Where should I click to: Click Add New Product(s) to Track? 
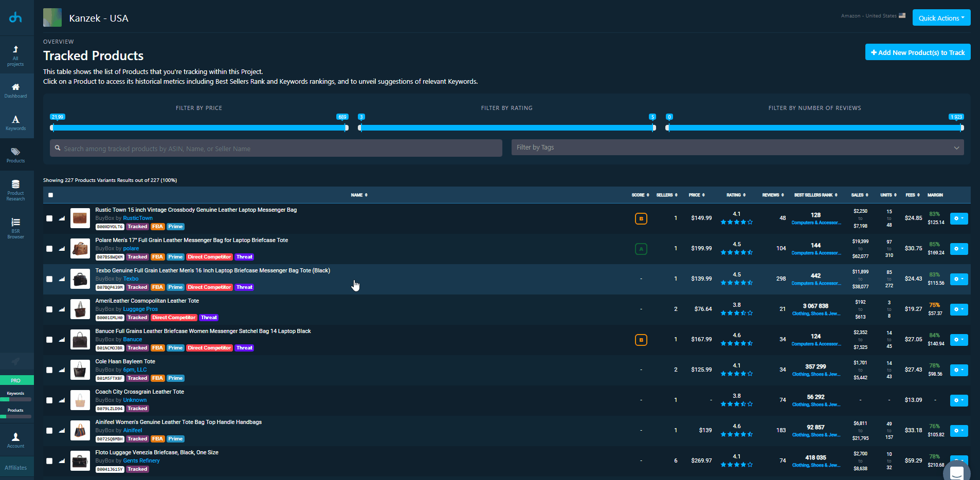(x=917, y=52)
